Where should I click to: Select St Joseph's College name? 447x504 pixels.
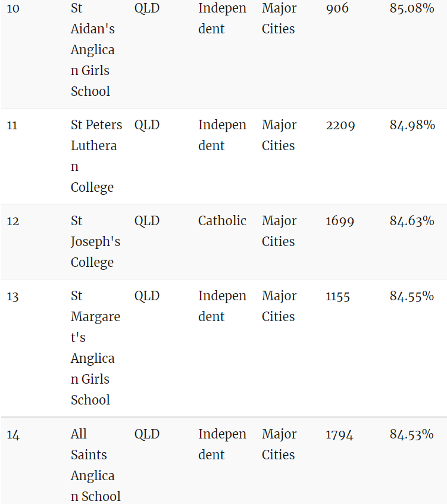click(95, 241)
